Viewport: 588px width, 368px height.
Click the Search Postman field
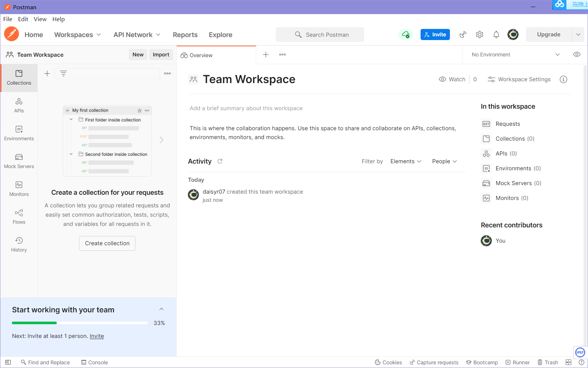tap(320, 34)
